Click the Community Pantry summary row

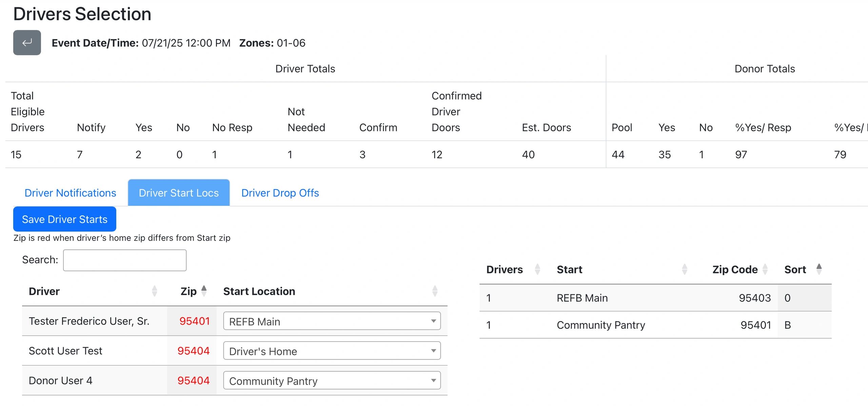click(600, 325)
